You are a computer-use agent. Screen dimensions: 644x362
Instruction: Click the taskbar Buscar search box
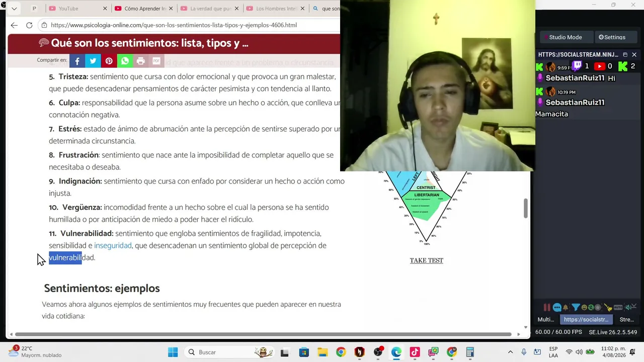[230, 352]
